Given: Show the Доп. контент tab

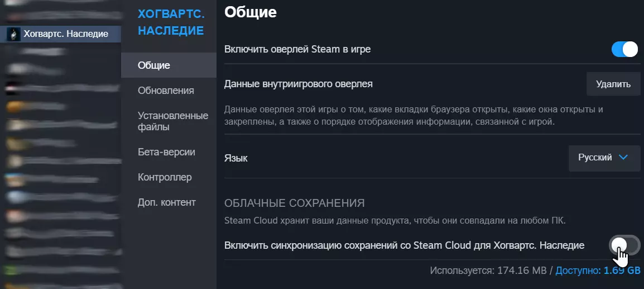Looking at the screenshot, I should 167,202.
